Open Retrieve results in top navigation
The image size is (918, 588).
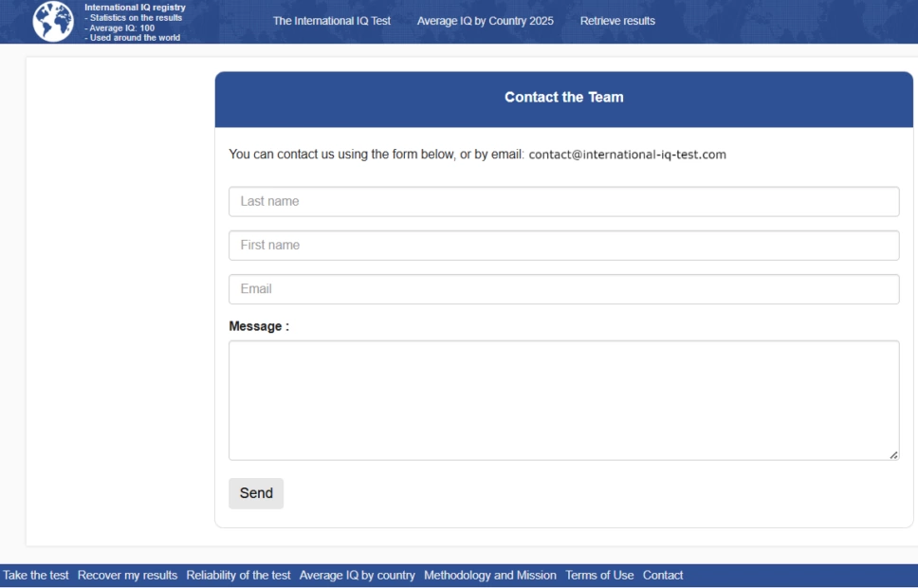click(617, 21)
